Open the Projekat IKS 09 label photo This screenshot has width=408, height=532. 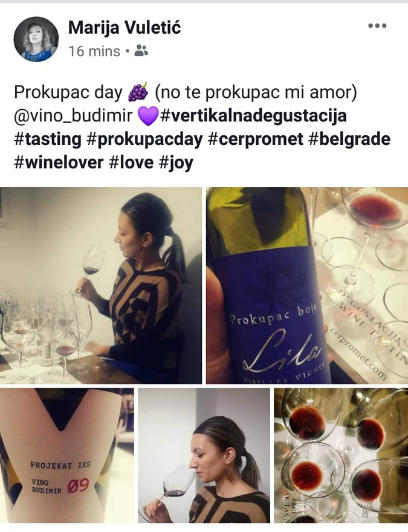tap(67, 455)
